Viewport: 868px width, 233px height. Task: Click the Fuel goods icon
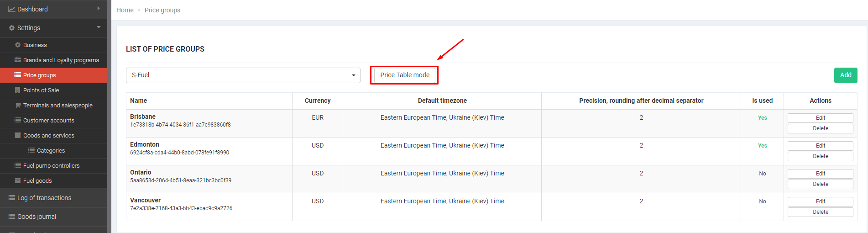point(18,180)
